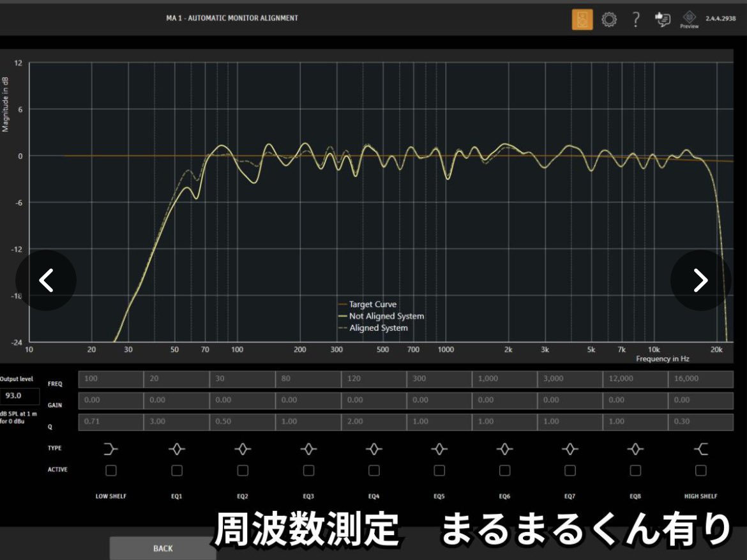This screenshot has width=747, height=560.
Task: Enable the EQ1 active checkbox
Action: pyautogui.click(x=177, y=471)
